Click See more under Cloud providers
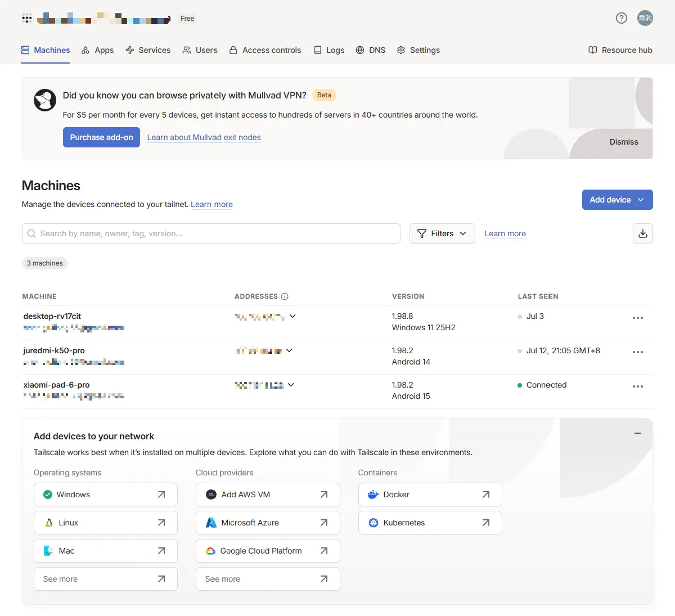The image size is (675, 616). click(268, 579)
